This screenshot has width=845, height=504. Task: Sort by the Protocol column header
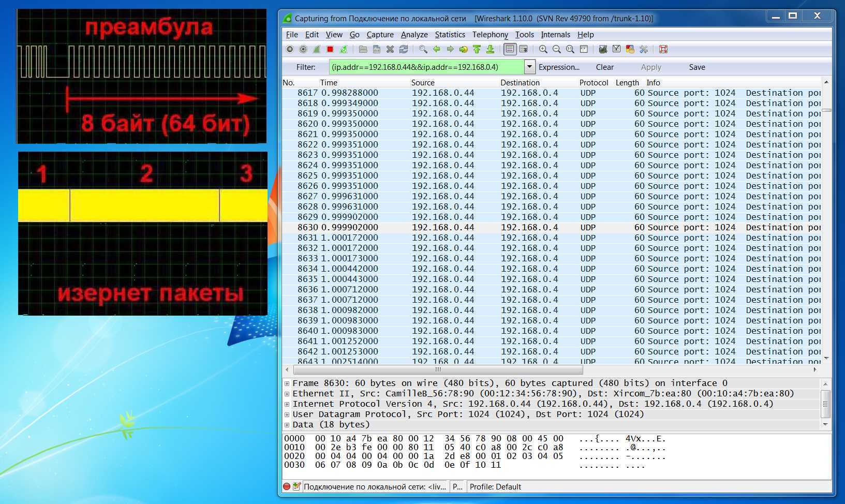click(x=594, y=83)
